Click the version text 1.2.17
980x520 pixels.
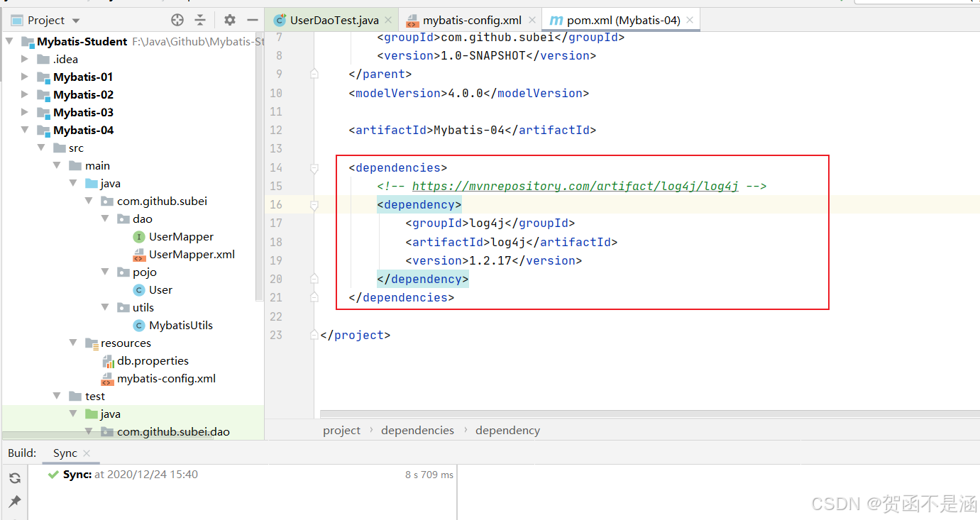pyautogui.click(x=490, y=260)
